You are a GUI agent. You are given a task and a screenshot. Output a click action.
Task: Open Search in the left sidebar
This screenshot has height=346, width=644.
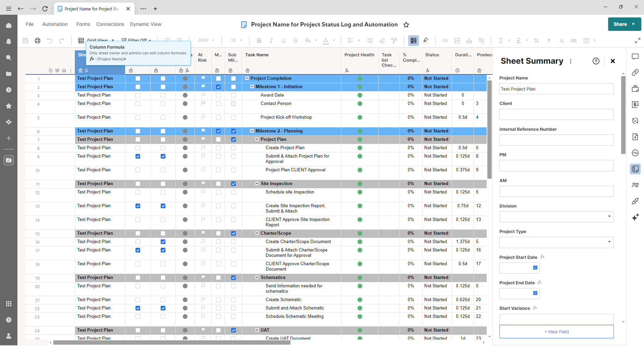[9, 58]
